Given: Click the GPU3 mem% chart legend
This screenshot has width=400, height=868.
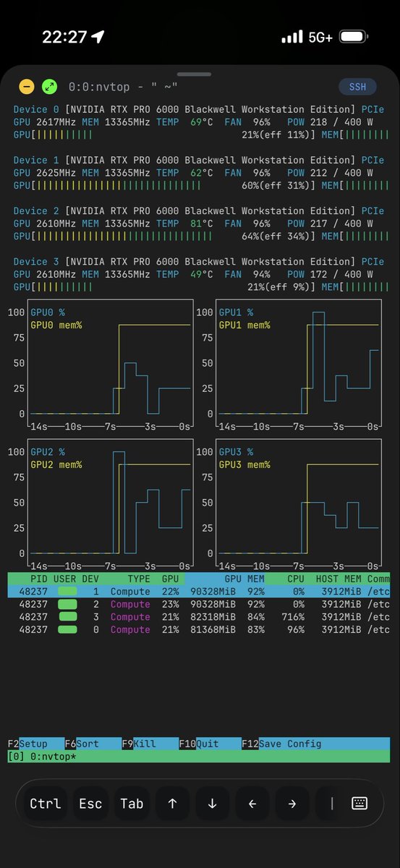Looking at the screenshot, I should pyautogui.click(x=244, y=464).
